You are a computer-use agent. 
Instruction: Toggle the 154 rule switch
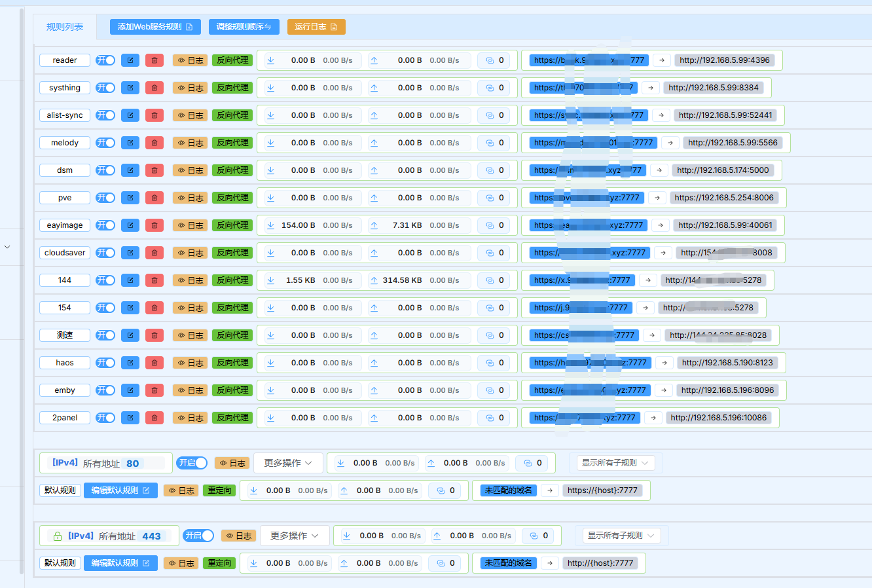(x=105, y=308)
